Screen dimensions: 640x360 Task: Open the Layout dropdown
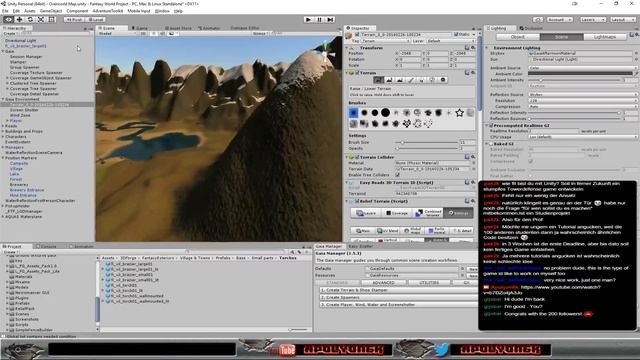tap(623, 19)
